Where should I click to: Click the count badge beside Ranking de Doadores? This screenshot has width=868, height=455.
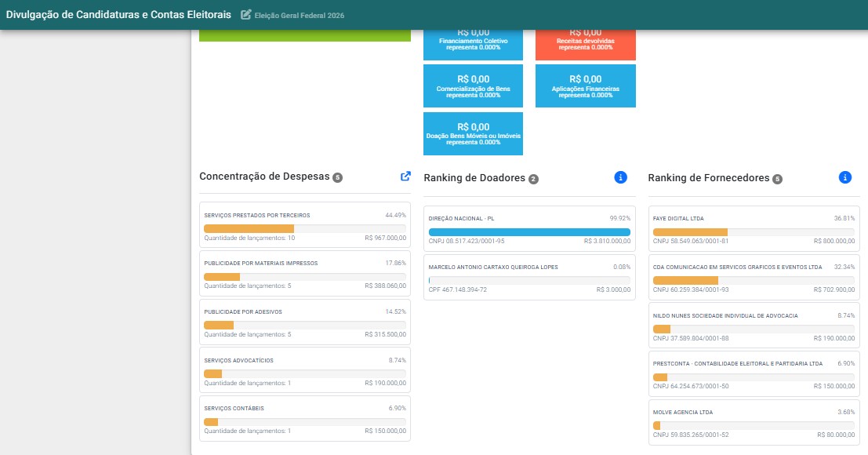click(x=533, y=179)
